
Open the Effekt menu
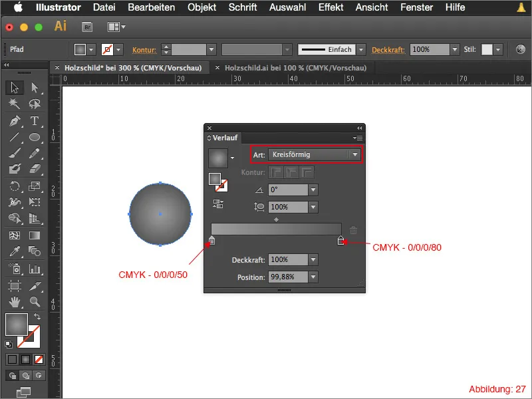coord(331,7)
